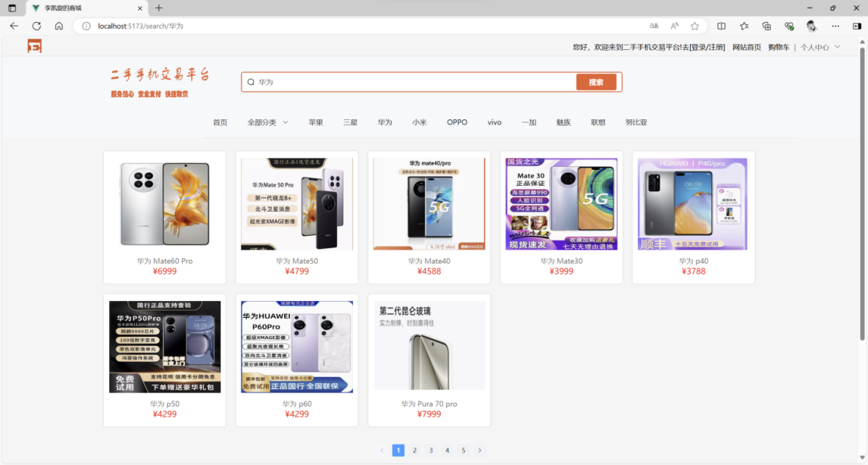Add page to favorites star
868x465 pixels.
(x=694, y=26)
